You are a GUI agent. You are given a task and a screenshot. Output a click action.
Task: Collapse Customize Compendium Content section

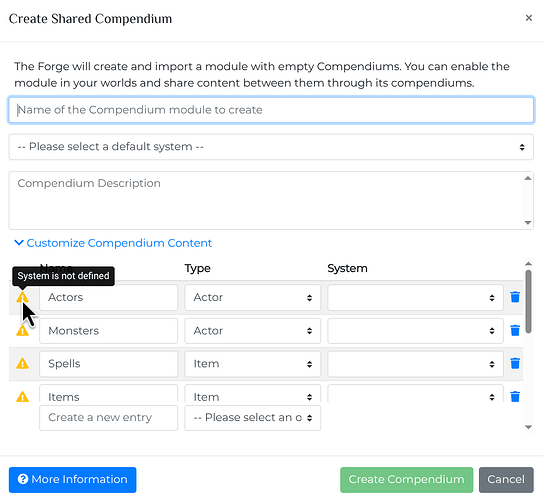[x=113, y=243]
